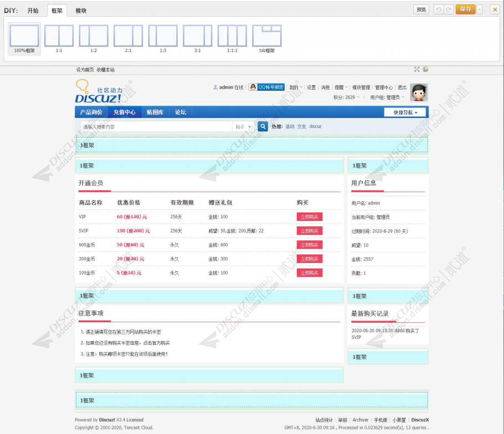Buy 600金币 with 立即购买
Screen dimensions: 504x434
tap(310, 245)
